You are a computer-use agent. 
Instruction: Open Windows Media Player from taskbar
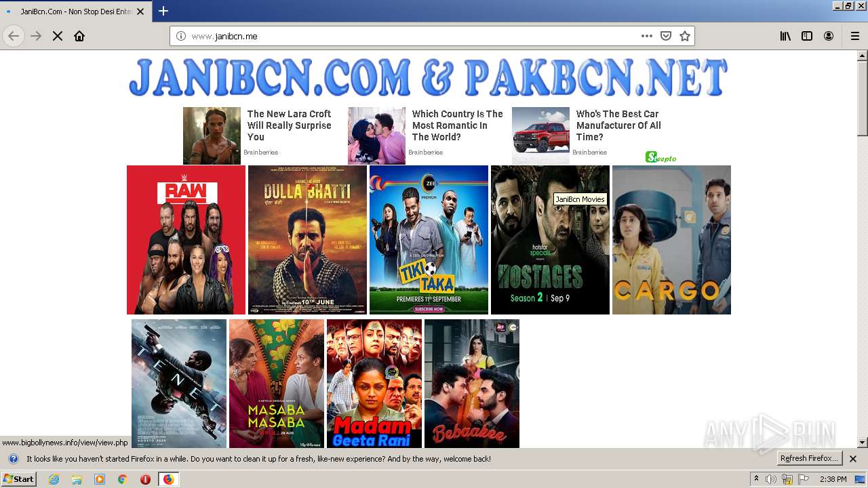tap(100, 479)
